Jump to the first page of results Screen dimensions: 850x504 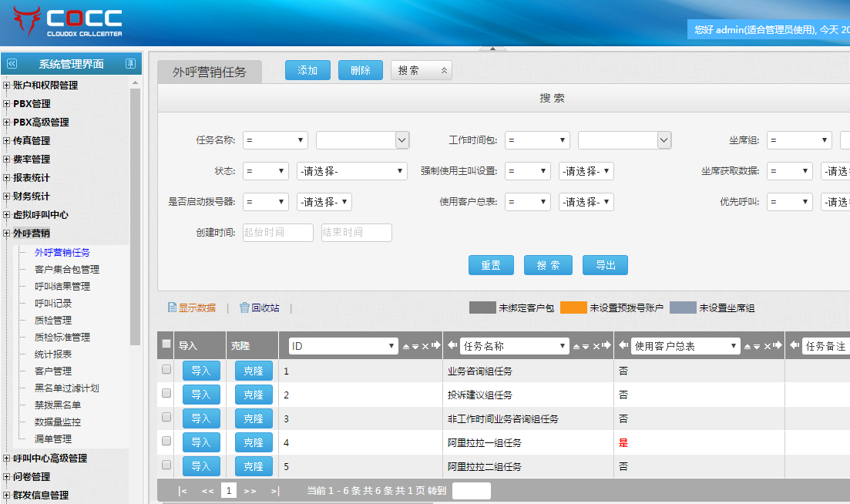[x=182, y=491]
